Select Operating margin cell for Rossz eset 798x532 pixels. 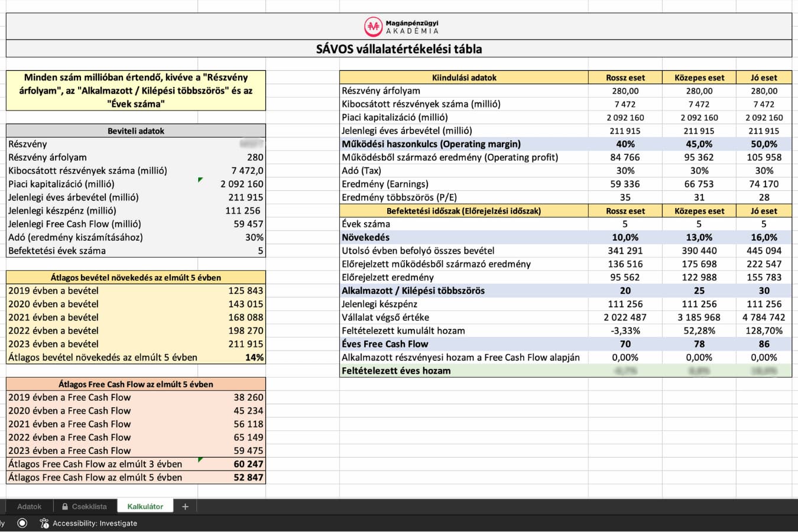625,144
